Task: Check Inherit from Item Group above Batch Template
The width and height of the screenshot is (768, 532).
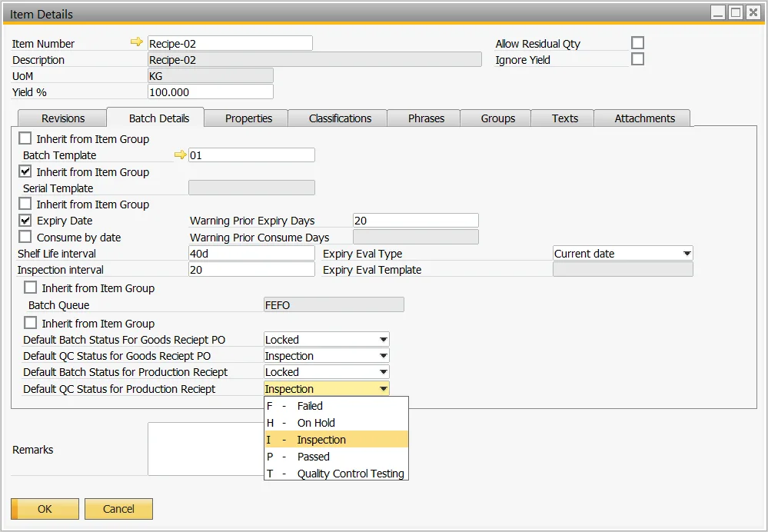Action: tap(25, 138)
